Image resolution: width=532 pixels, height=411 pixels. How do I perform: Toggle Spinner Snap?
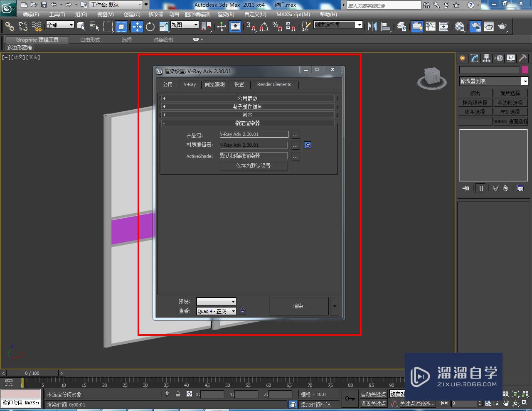pyautogui.click(x=291, y=27)
